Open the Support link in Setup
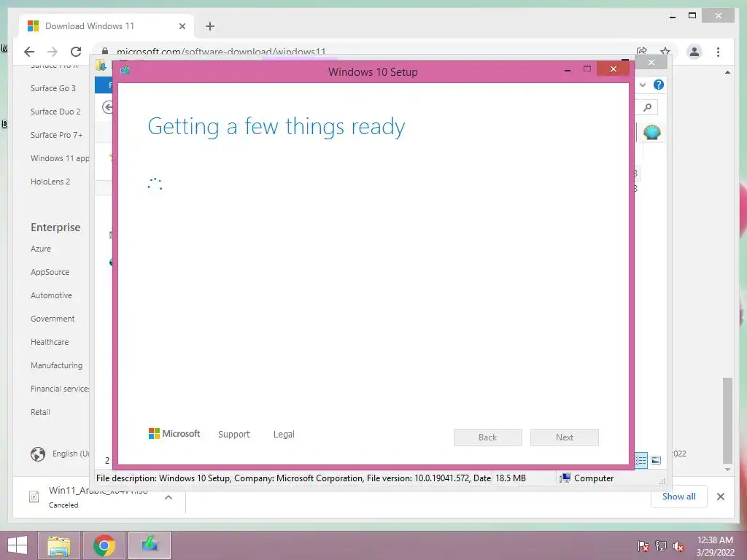This screenshot has width=747, height=560. pyautogui.click(x=234, y=435)
